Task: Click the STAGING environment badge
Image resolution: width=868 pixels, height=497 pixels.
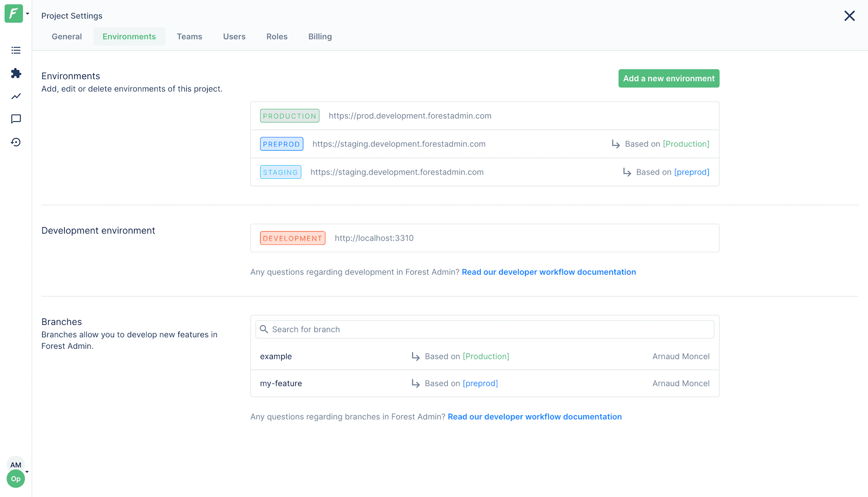Action: pos(280,172)
